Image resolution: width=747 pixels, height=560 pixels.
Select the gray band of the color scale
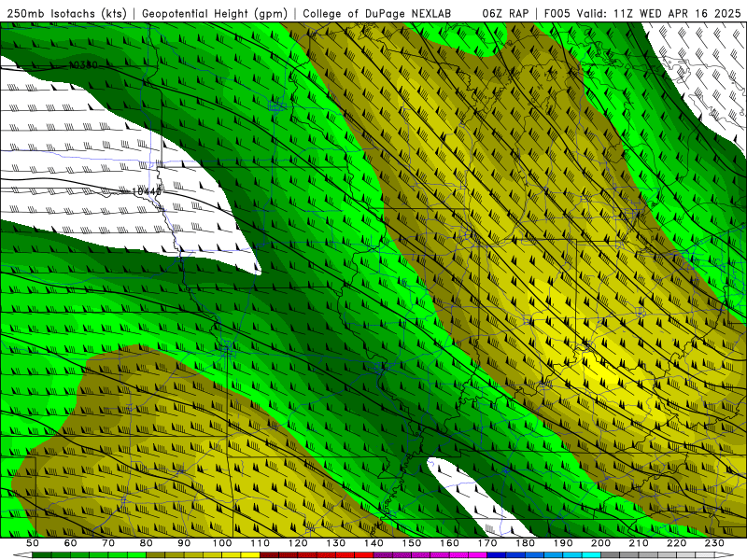(x=658, y=555)
